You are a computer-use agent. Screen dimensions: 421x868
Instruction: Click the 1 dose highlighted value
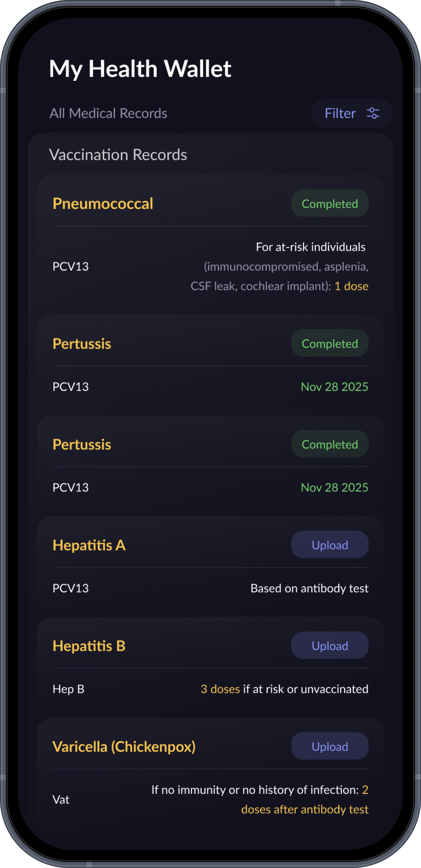coord(351,286)
